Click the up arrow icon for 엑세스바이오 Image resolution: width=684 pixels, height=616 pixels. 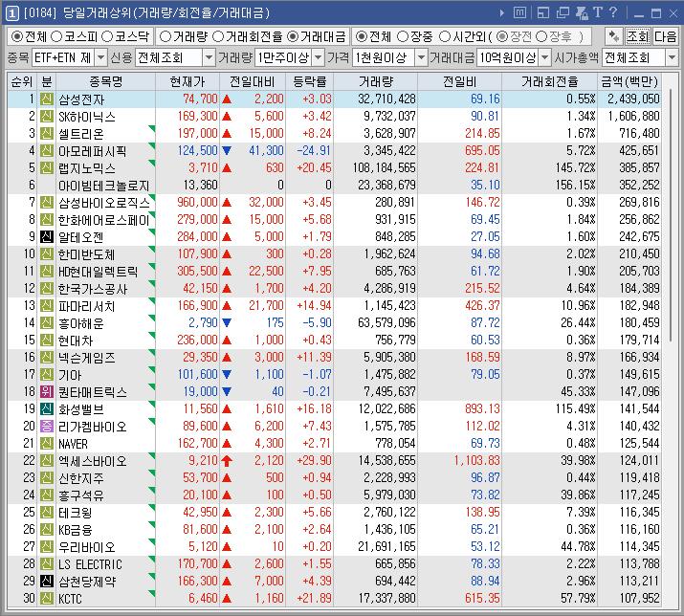(x=227, y=461)
